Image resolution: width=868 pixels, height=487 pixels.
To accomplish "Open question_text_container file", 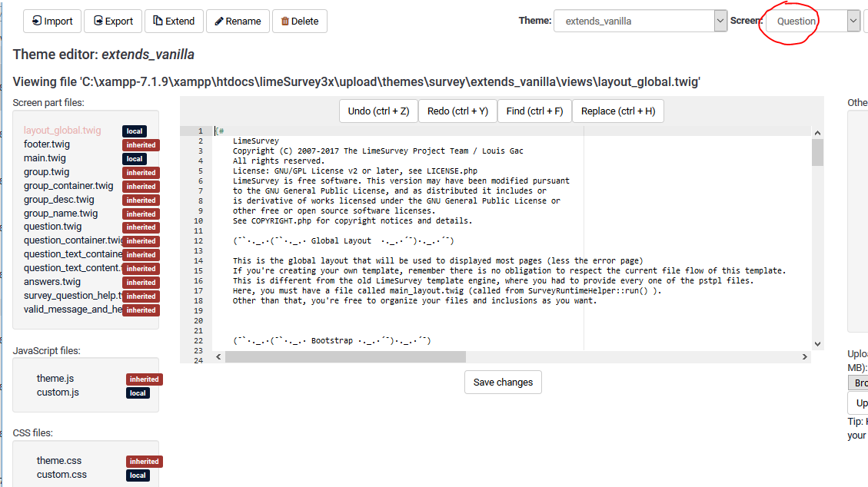I will coord(72,254).
